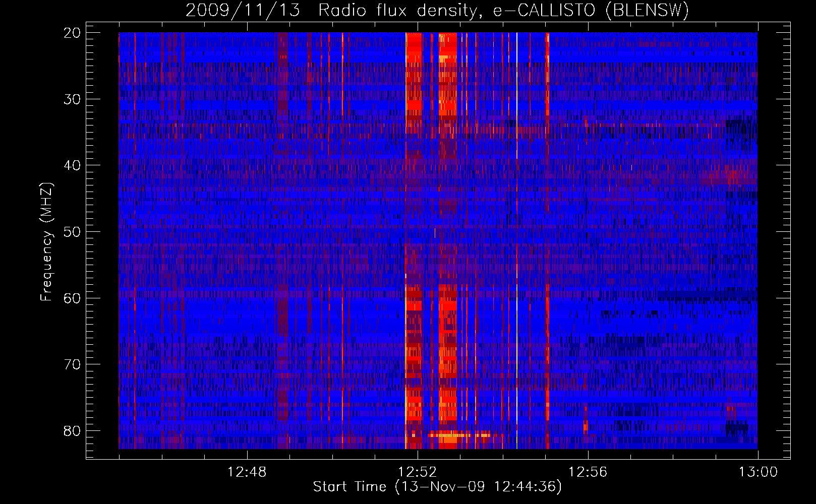
Task: Click the 13:00 time tick label
Action: pos(758,472)
